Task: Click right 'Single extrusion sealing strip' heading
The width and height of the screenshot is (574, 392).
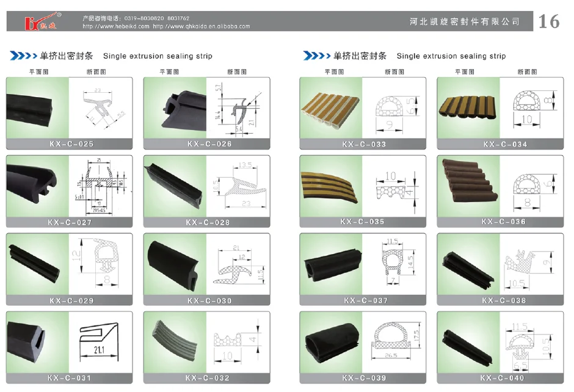Action: (451, 56)
